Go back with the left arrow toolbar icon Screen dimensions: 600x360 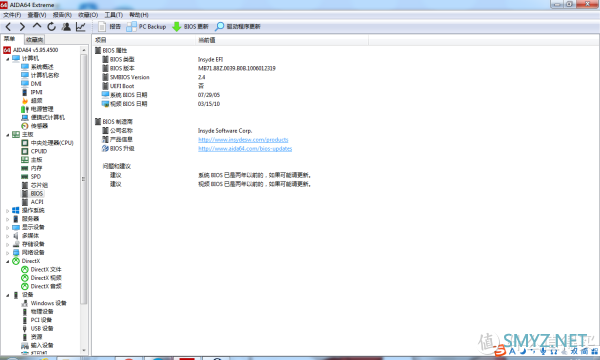coord(8,26)
